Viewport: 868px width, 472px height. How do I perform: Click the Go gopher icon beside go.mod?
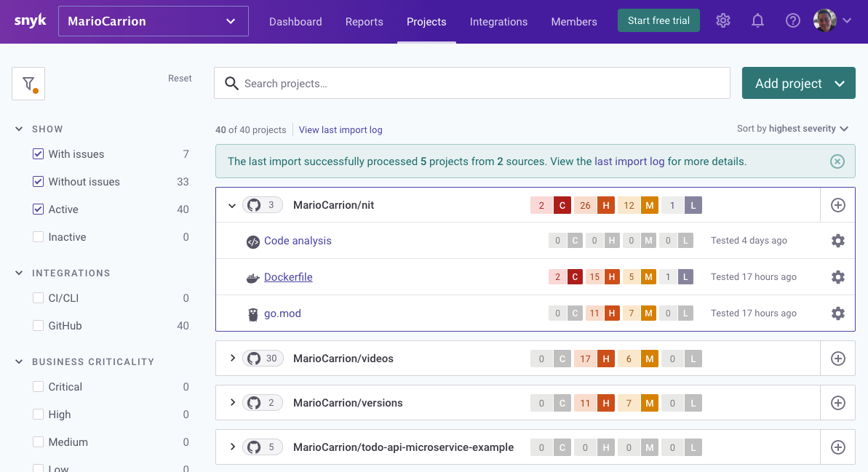click(253, 314)
